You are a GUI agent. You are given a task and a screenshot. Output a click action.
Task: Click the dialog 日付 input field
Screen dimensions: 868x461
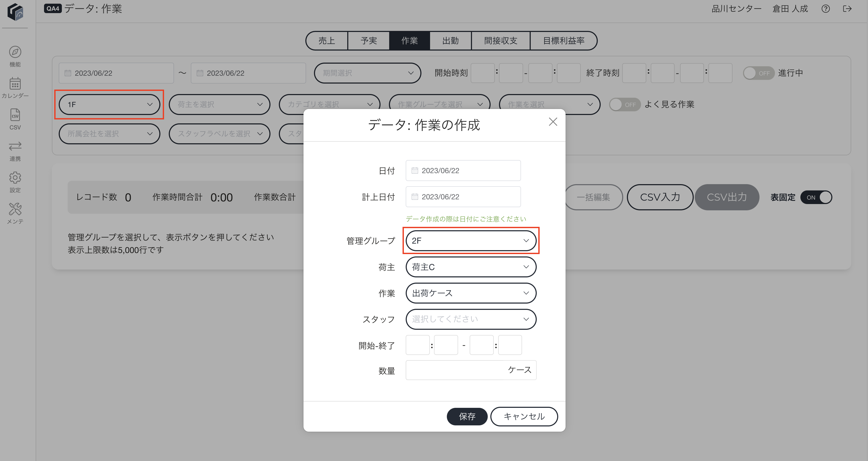[463, 171]
